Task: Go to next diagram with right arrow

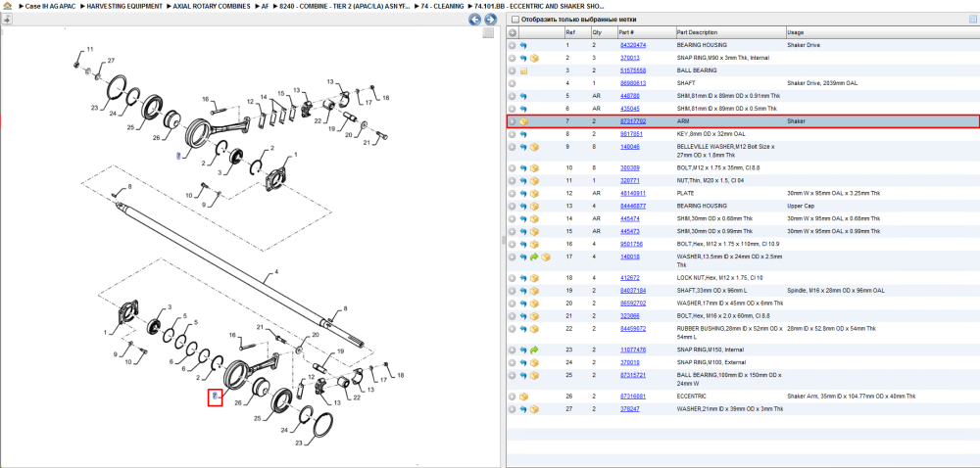Action: click(491, 20)
